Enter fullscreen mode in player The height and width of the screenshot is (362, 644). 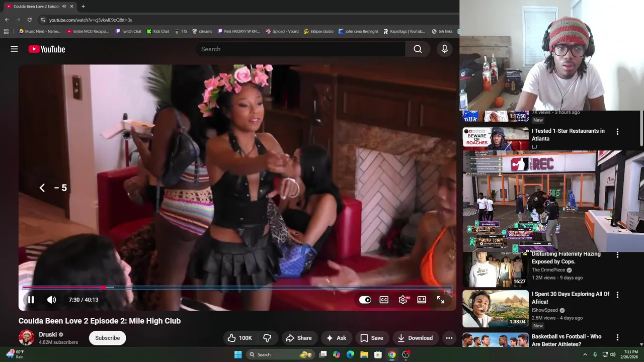[x=441, y=300]
